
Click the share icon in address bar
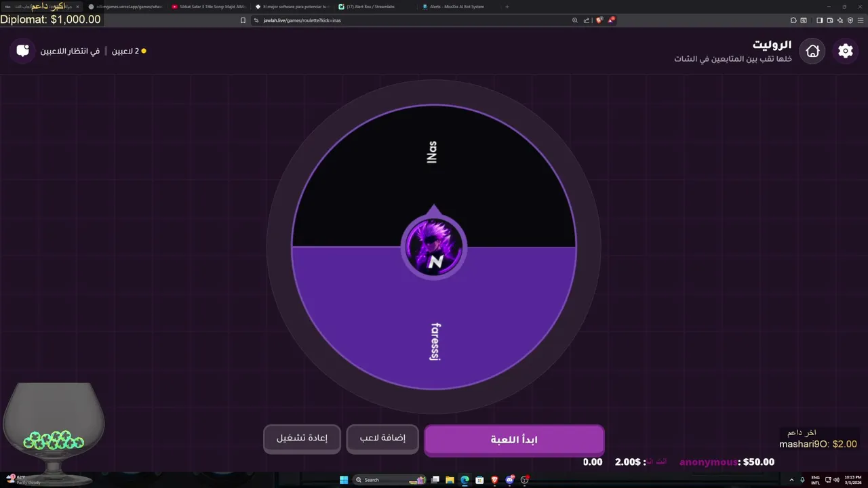[587, 20]
